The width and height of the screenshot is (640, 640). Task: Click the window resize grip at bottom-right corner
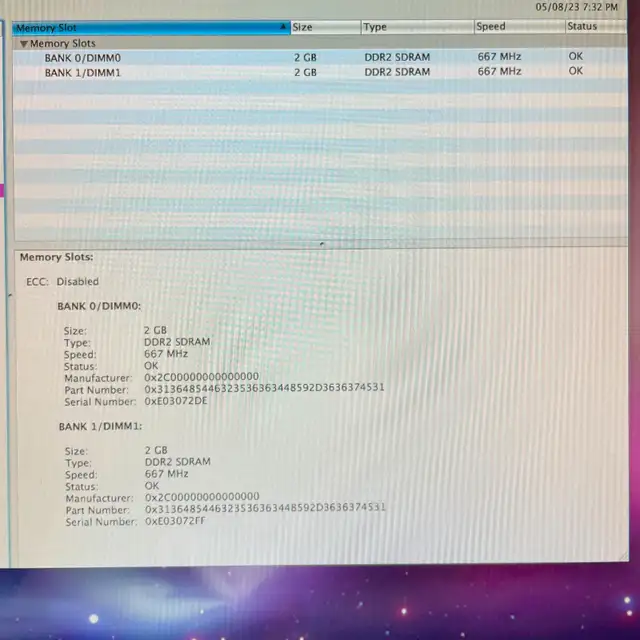click(623, 556)
